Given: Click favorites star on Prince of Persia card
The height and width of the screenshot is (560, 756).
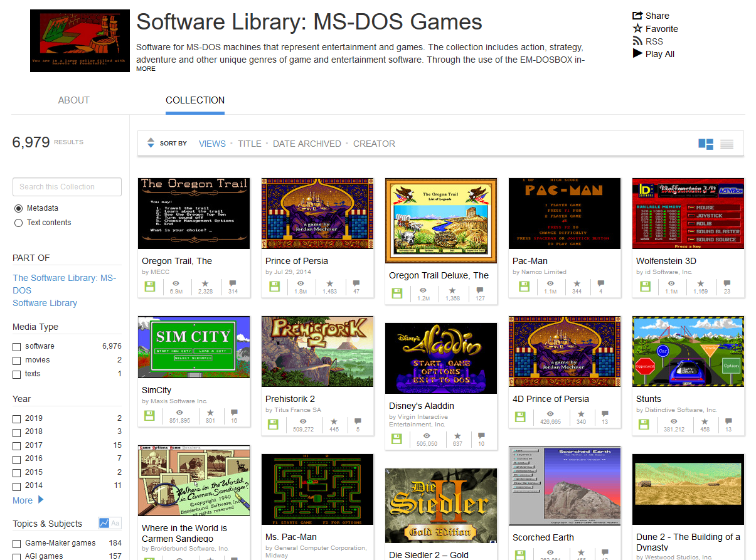Looking at the screenshot, I should pyautogui.click(x=329, y=283).
